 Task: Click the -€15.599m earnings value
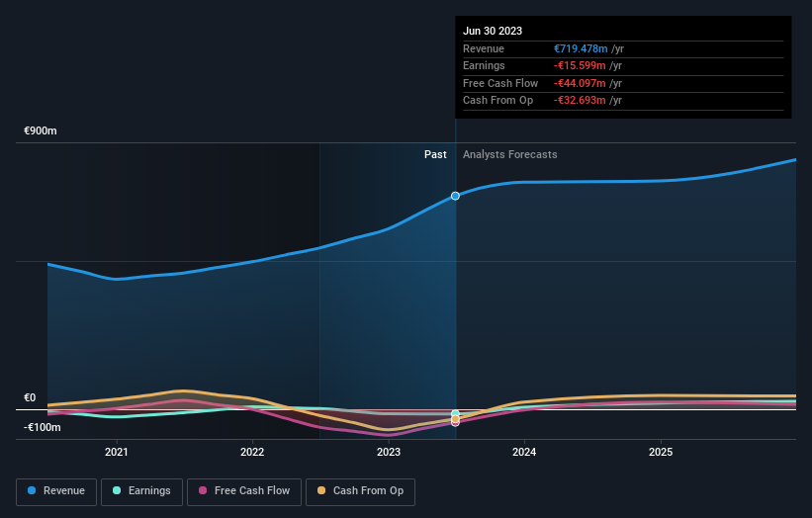580,65
